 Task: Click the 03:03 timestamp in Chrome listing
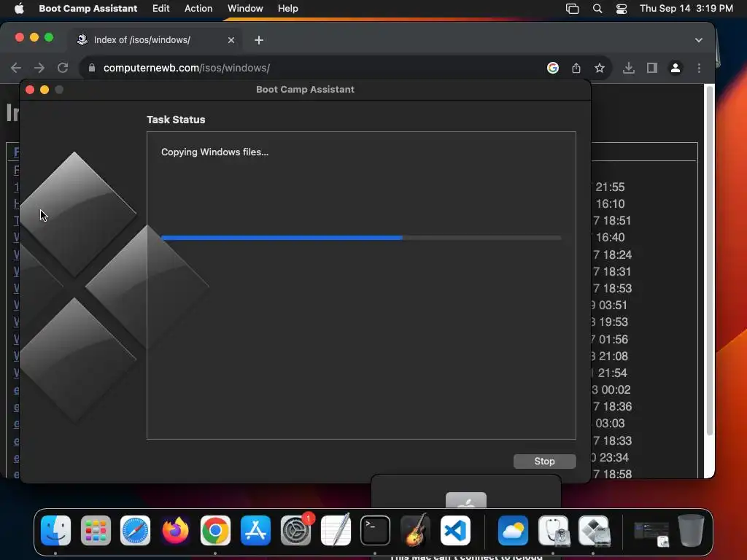[610, 424]
